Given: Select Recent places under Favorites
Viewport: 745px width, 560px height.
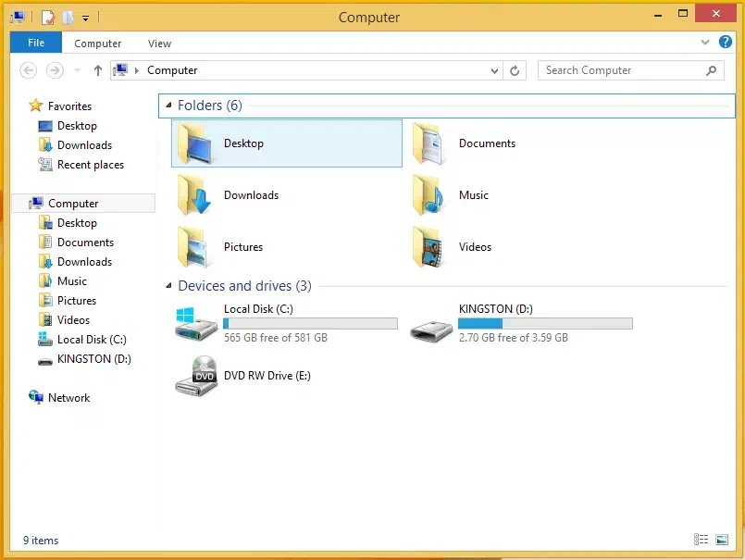Looking at the screenshot, I should (90, 165).
